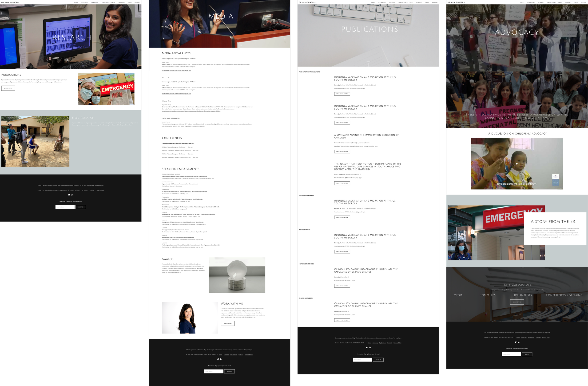Select My Journey in Publications page nav

[382, 2]
